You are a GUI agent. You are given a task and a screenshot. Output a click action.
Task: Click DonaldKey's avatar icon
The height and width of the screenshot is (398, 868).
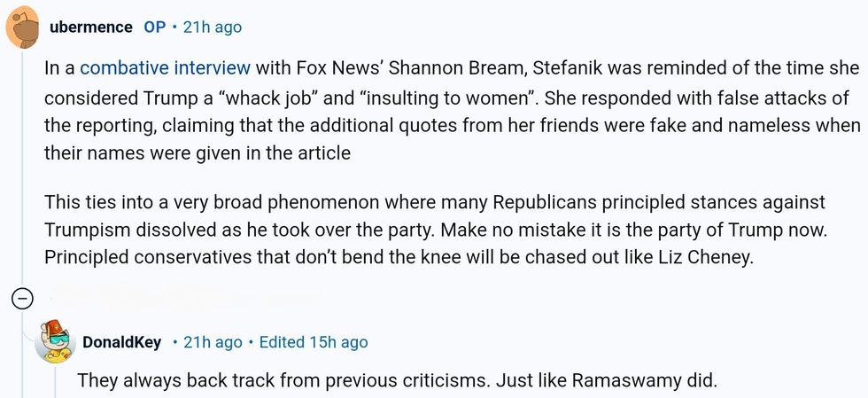[55, 342]
